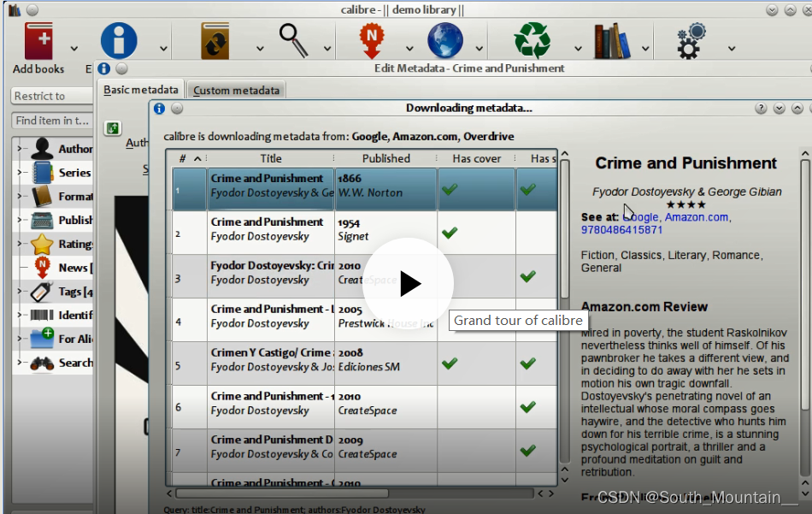Open the Amazon.com link in See at
The width and height of the screenshot is (812, 514).
(x=697, y=217)
